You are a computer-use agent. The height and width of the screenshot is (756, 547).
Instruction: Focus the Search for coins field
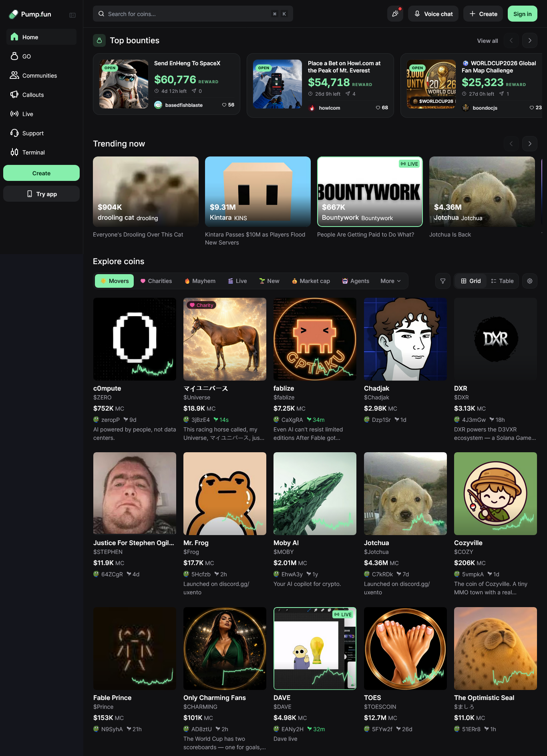click(x=193, y=14)
